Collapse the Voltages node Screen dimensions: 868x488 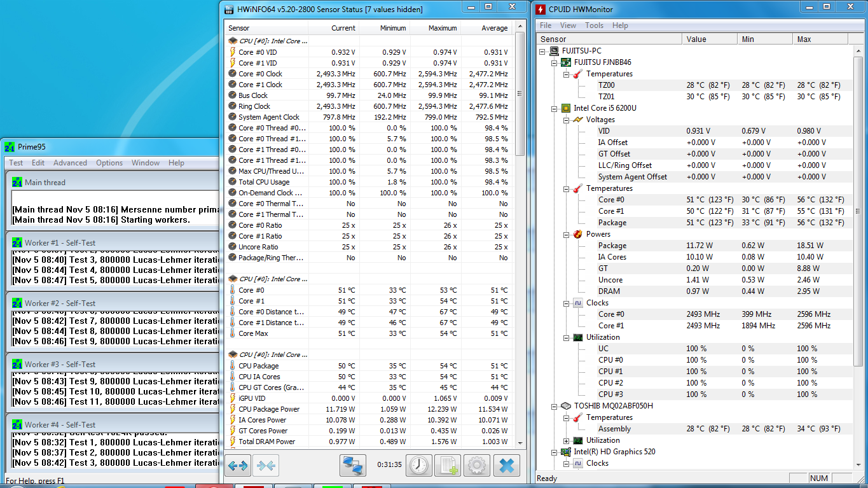pyautogui.click(x=566, y=120)
